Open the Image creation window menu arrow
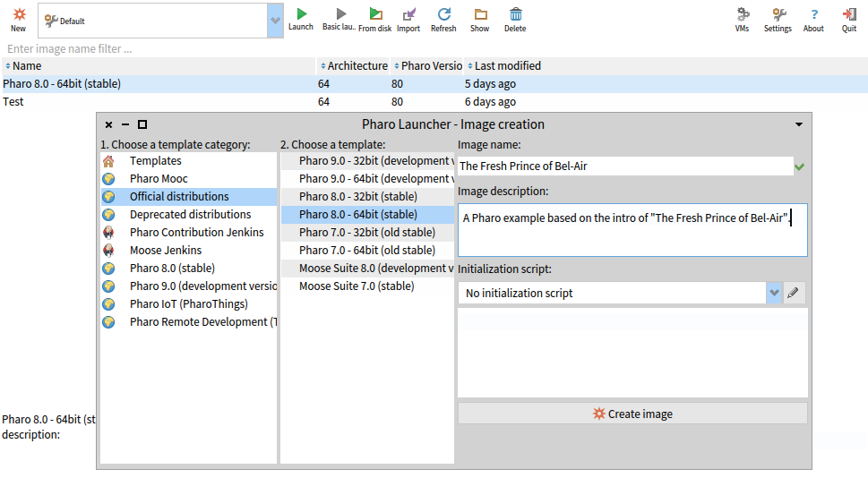Viewport: 868px width, 495px height. 799,124
